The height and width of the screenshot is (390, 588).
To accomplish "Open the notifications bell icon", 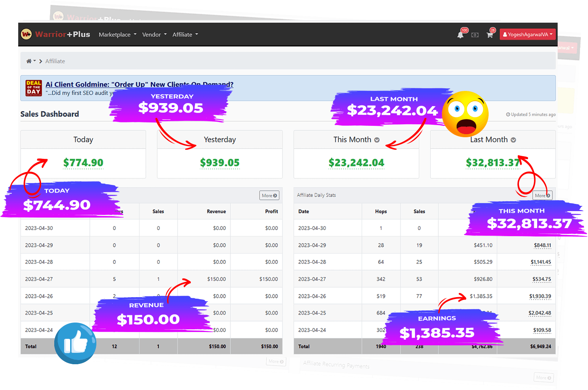I will pyautogui.click(x=460, y=35).
